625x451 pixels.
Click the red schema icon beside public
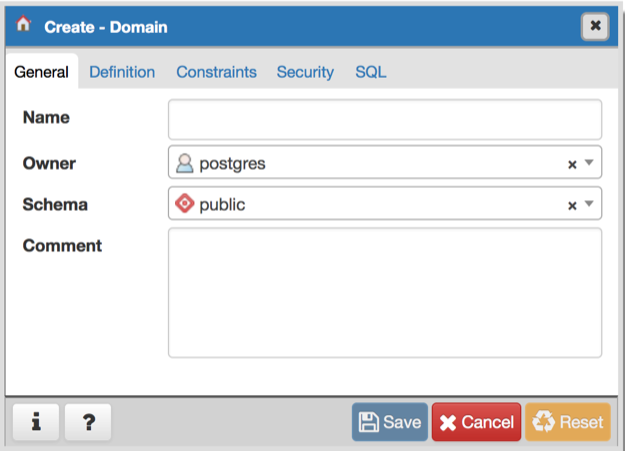click(185, 204)
